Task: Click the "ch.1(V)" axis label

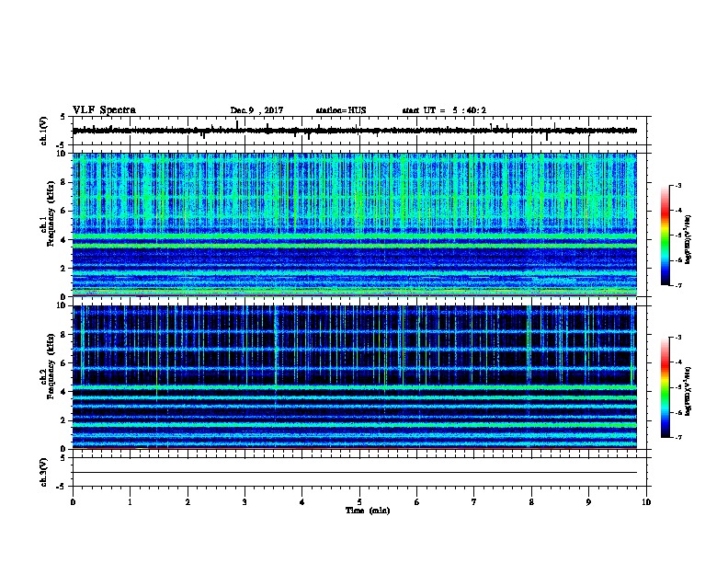Action: 44,131
